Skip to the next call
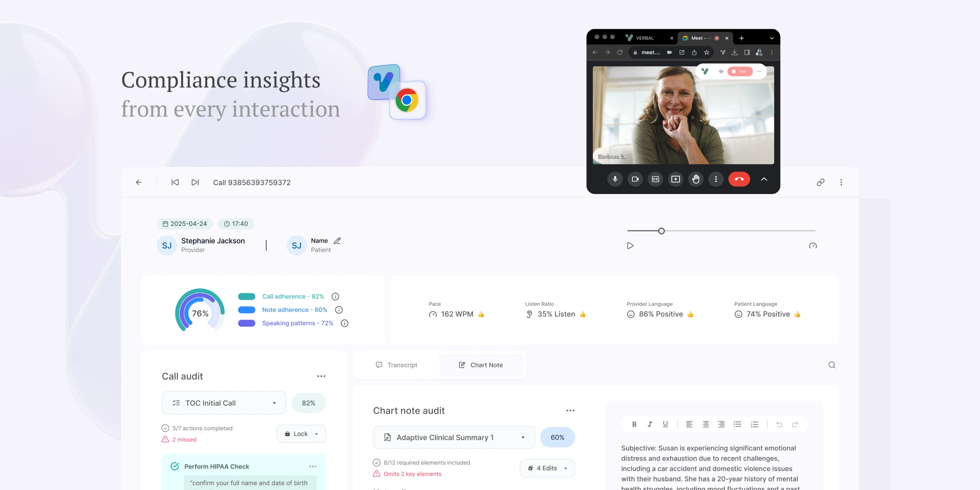Viewport: 980px width, 490px height. click(195, 182)
